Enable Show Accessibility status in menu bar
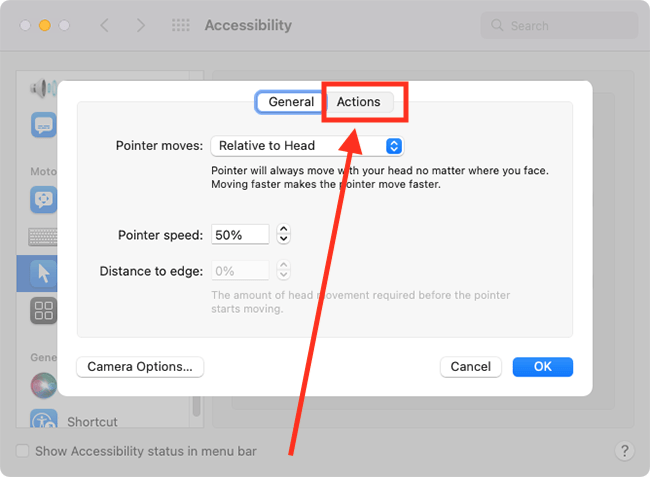Viewport: 650px width, 477px height. click(x=22, y=451)
